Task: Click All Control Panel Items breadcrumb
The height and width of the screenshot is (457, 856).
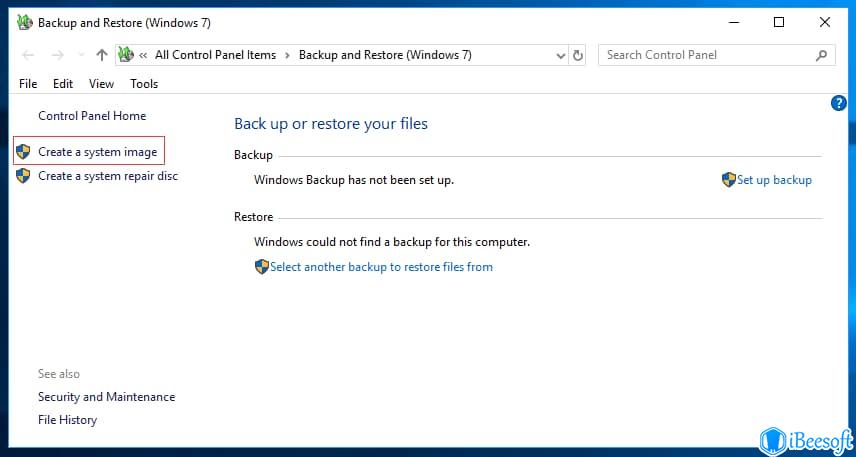Action: click(x=216, y=55)
